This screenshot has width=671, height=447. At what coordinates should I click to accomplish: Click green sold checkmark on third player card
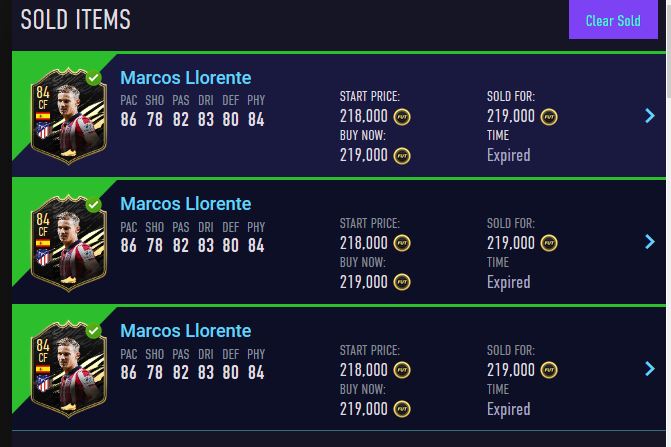point(93,330)
